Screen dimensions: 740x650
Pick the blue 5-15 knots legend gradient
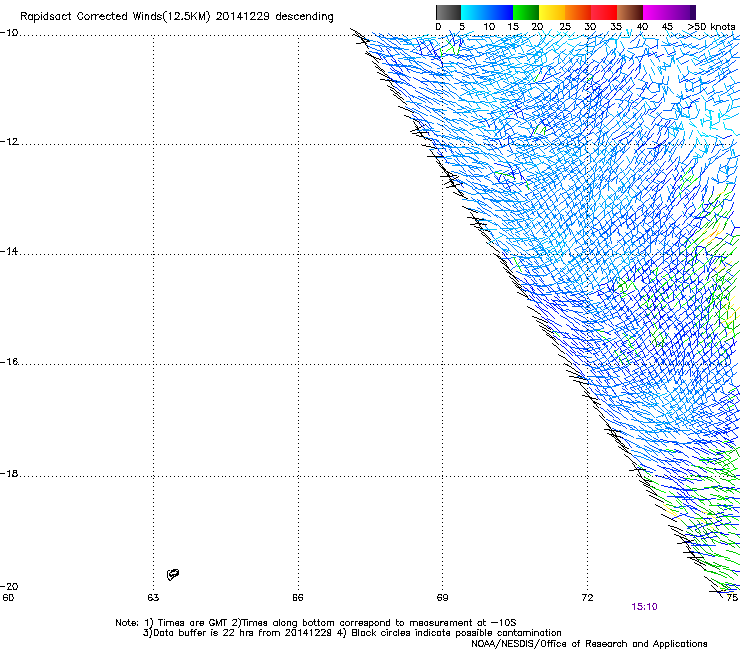tap(487, 12)
